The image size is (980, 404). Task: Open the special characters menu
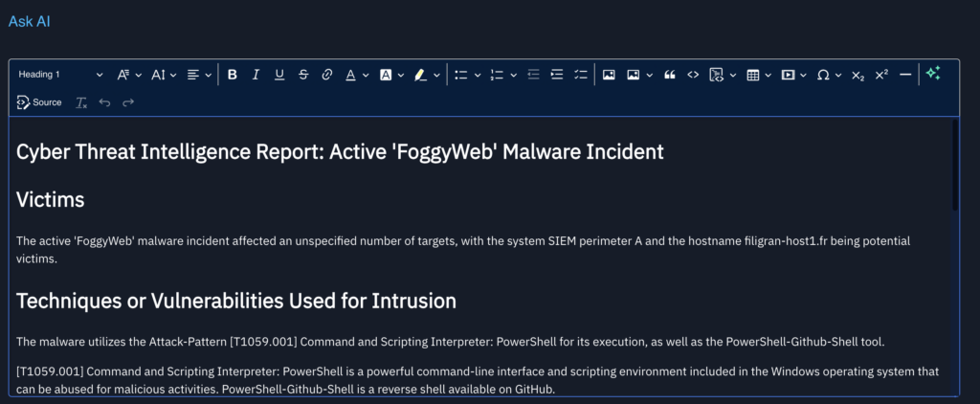click(x=829, y=75)
